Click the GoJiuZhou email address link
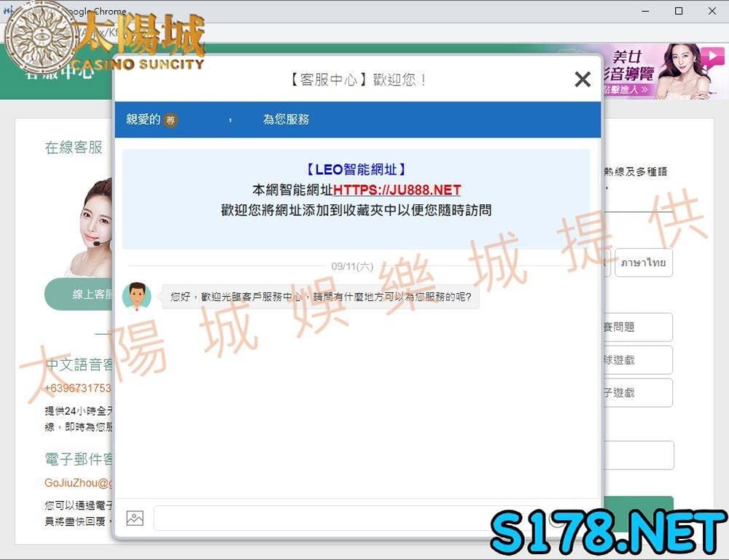Screen dimensions: 729x560 78,483
